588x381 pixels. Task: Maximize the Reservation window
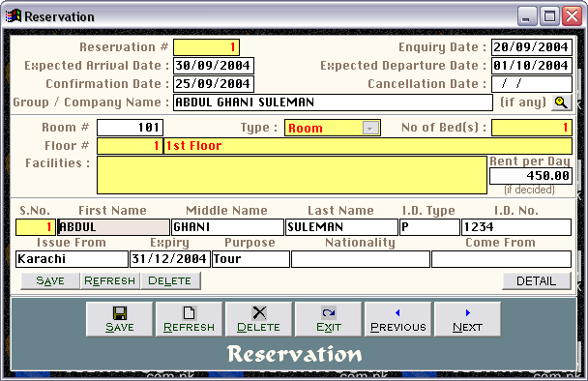click(x=549, y=16)
